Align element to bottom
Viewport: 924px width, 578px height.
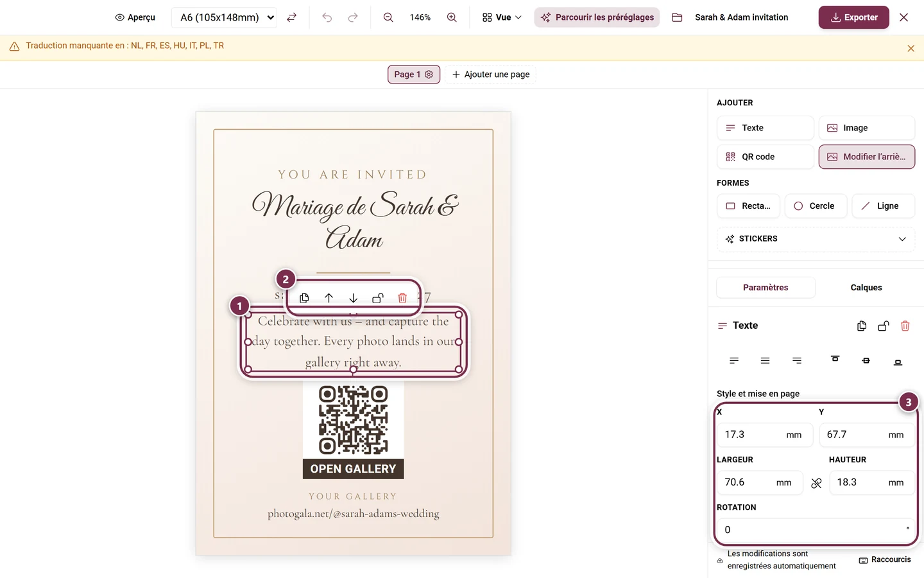click(898, 362)
